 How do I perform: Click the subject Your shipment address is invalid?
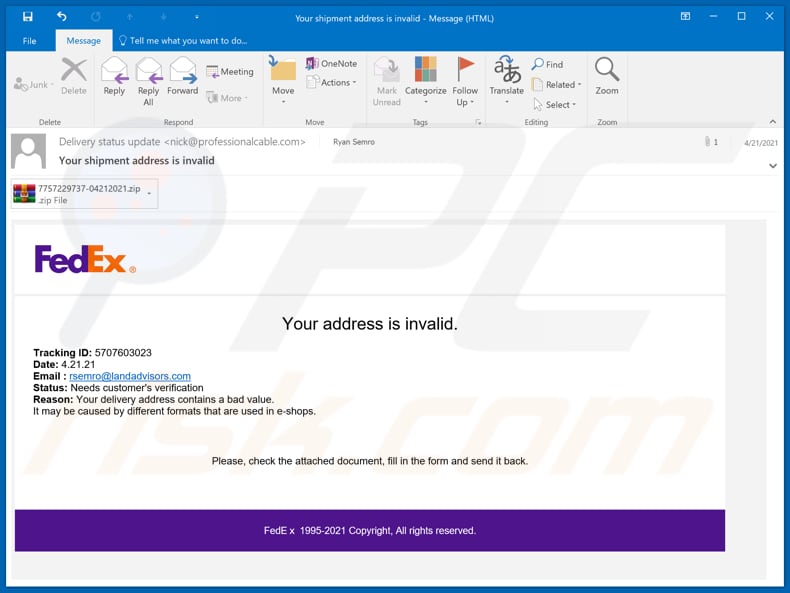pyautogui.click(x=137, y=161)
